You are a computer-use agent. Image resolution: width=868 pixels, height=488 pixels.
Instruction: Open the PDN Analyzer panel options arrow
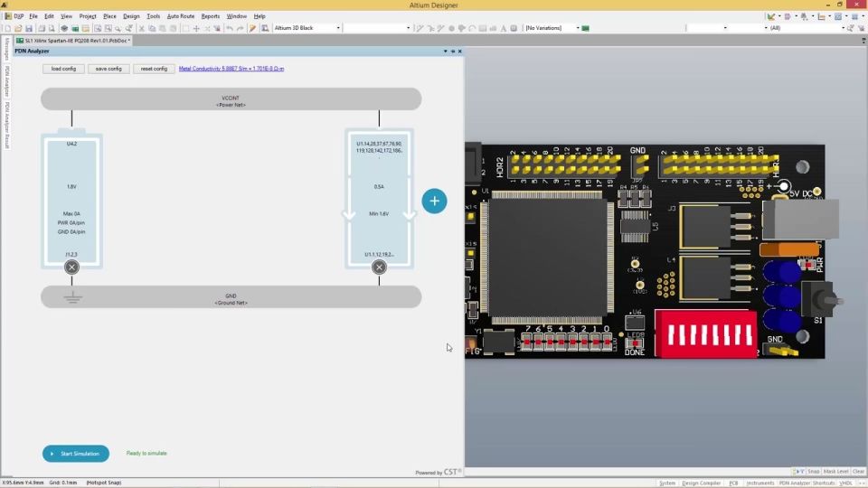pyautogui.click(x=445, y=51)
